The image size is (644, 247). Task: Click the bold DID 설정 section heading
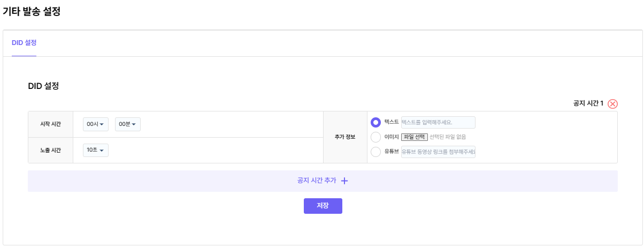43,86
